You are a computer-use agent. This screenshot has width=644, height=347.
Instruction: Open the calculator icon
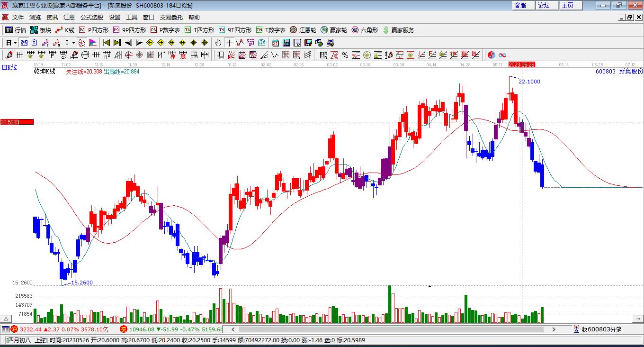pyautogui.click(x=286, y=43)
